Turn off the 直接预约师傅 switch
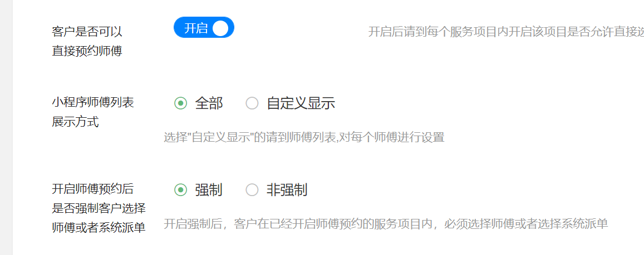Viewport: 644px width, 255px height. tap(204, 28)
